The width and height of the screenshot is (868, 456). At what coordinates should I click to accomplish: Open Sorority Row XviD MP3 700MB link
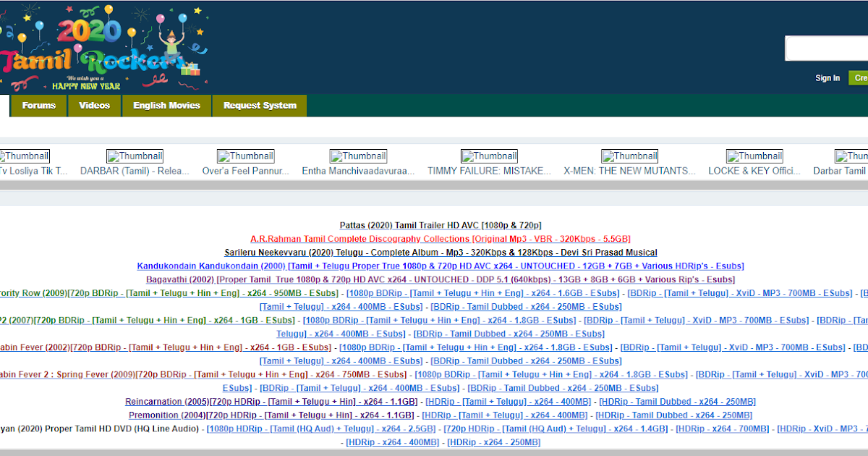coord(740,293)
